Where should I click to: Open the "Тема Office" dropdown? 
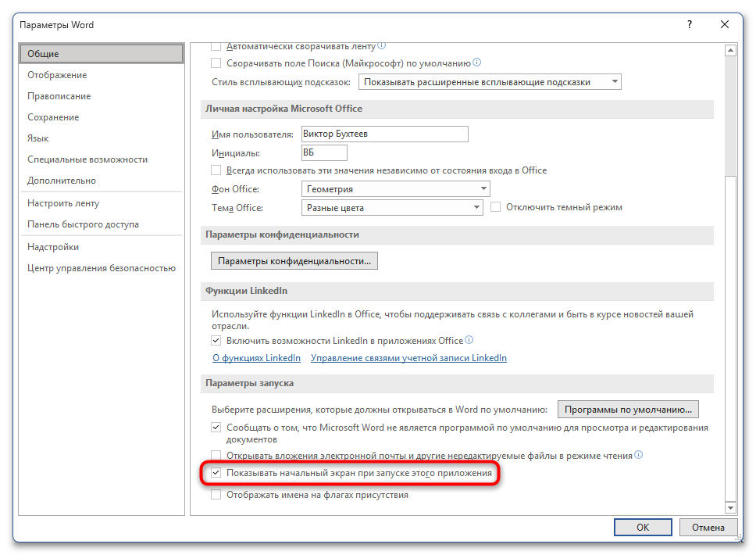click(476, 206)
